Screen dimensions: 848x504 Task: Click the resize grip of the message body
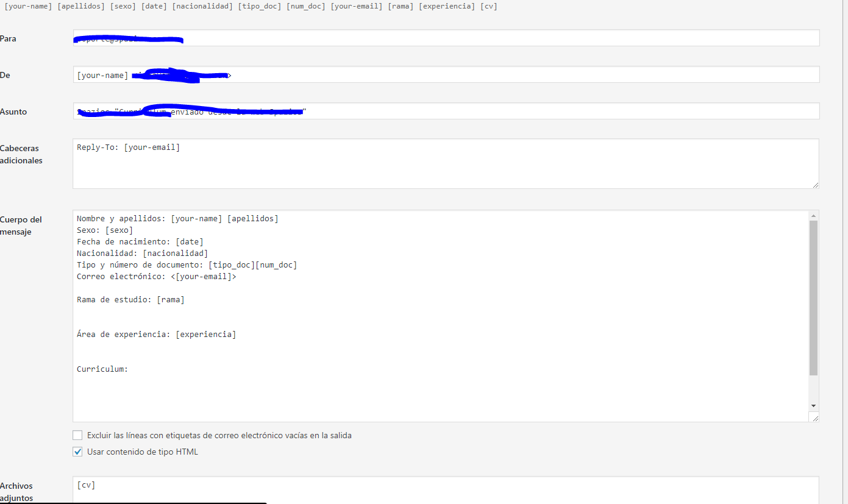pos(814,417)
